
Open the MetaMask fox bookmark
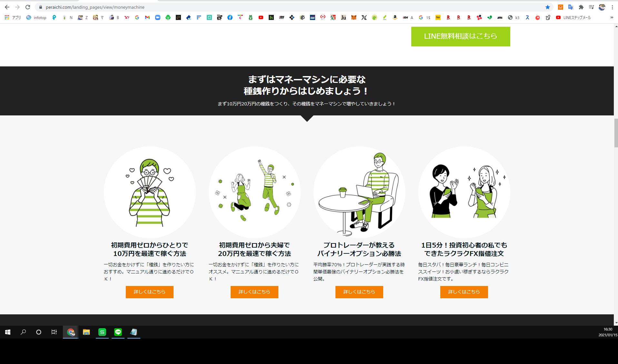[354, 17]
